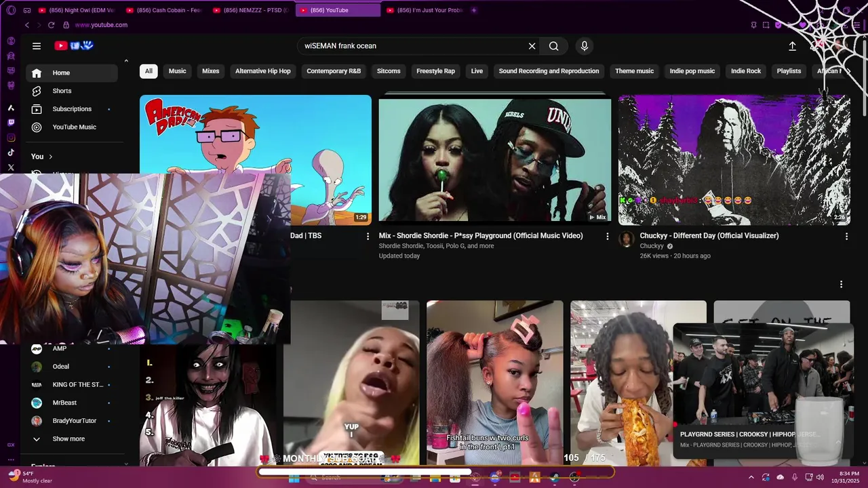Open more options for American Dad video

[368, 236]
